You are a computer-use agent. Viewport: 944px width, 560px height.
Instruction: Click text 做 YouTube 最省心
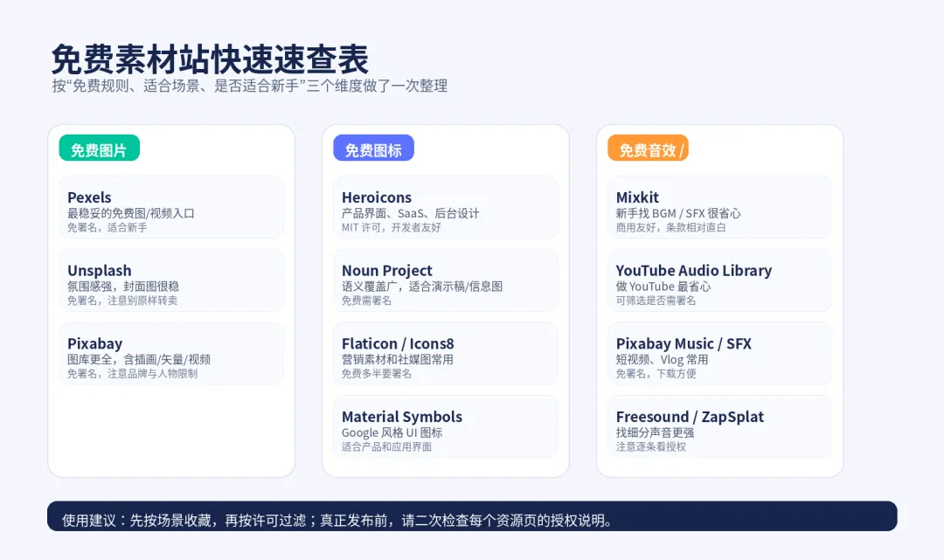coord(663,287)
